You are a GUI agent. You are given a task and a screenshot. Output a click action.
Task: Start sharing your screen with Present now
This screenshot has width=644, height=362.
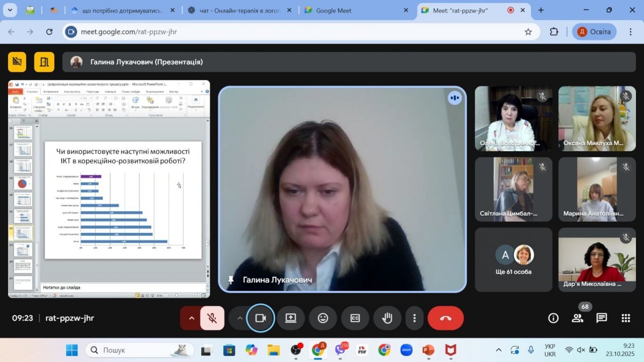coord(290,318)
